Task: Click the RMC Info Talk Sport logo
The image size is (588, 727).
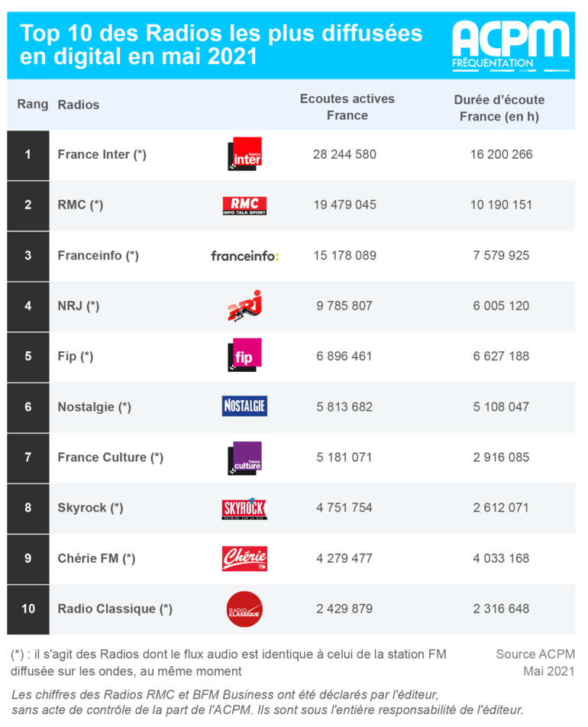Action: point(244,205)
